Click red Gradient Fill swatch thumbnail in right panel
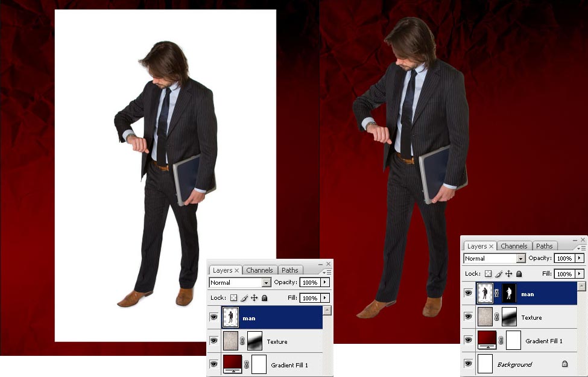Viewport: 588px width, 377px height. point(486,340)
